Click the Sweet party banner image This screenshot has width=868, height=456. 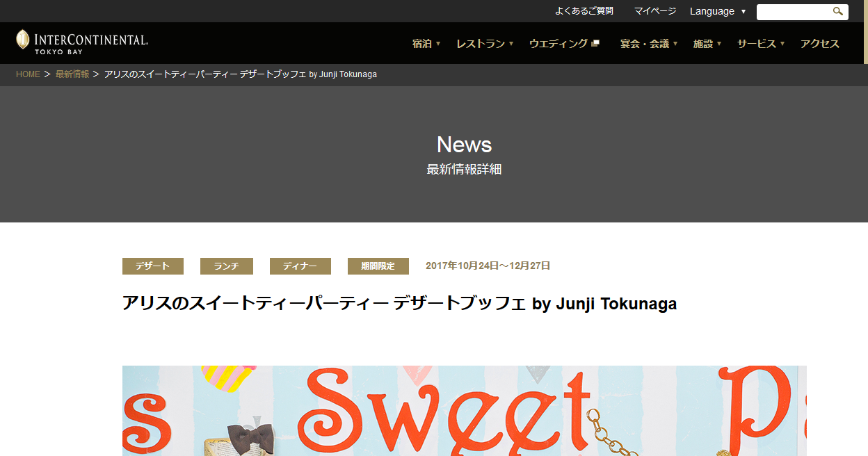click(465, 411)
